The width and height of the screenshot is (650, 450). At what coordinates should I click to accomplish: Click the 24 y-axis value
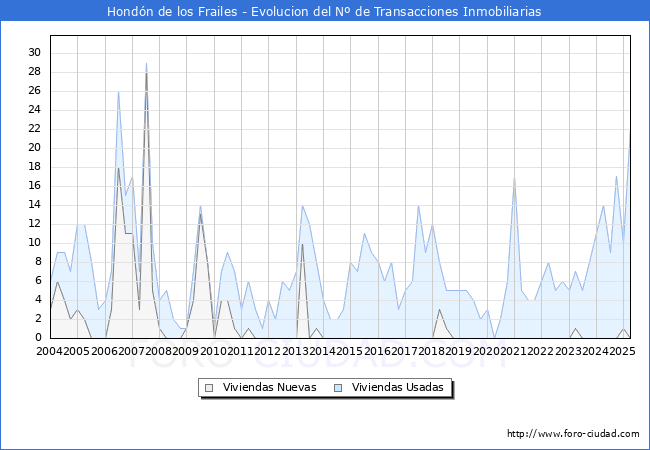point(35,110)
